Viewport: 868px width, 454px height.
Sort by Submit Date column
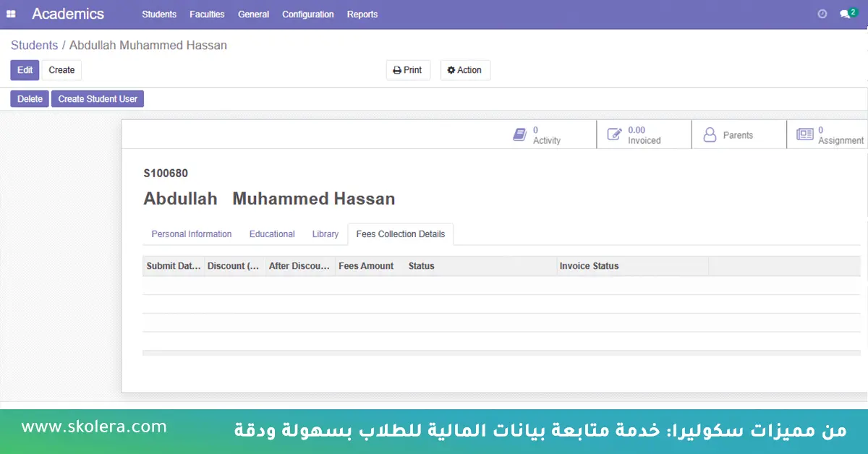tap(174, 266)
